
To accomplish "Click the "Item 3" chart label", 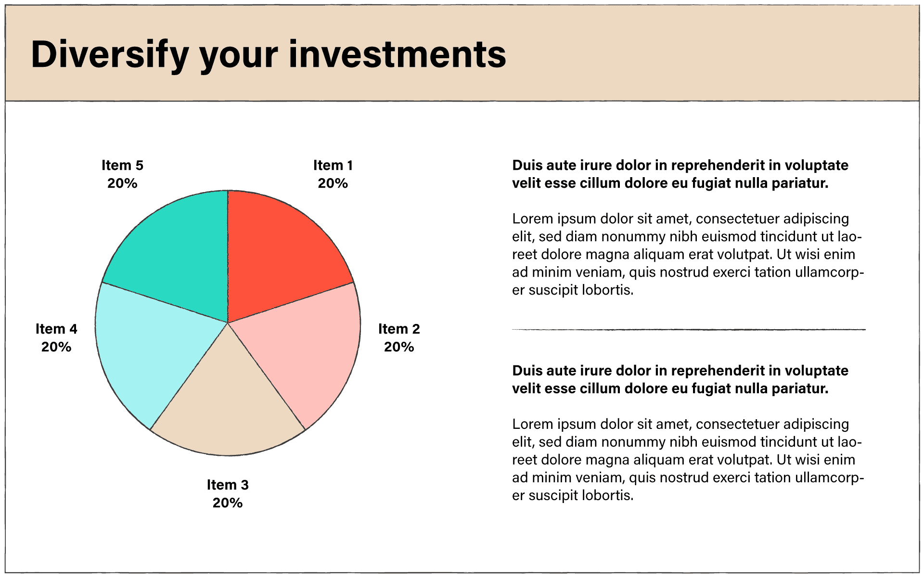I will click(228, 485).
